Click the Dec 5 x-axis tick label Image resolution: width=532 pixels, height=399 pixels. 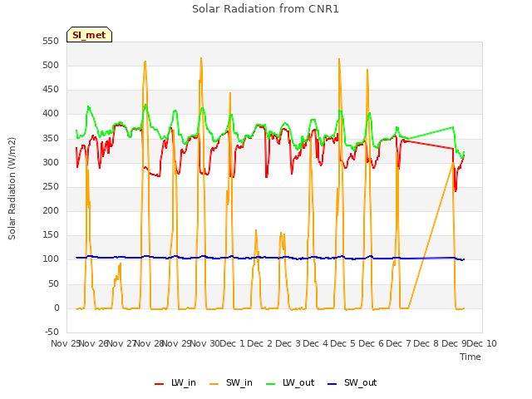pos(342,343)
